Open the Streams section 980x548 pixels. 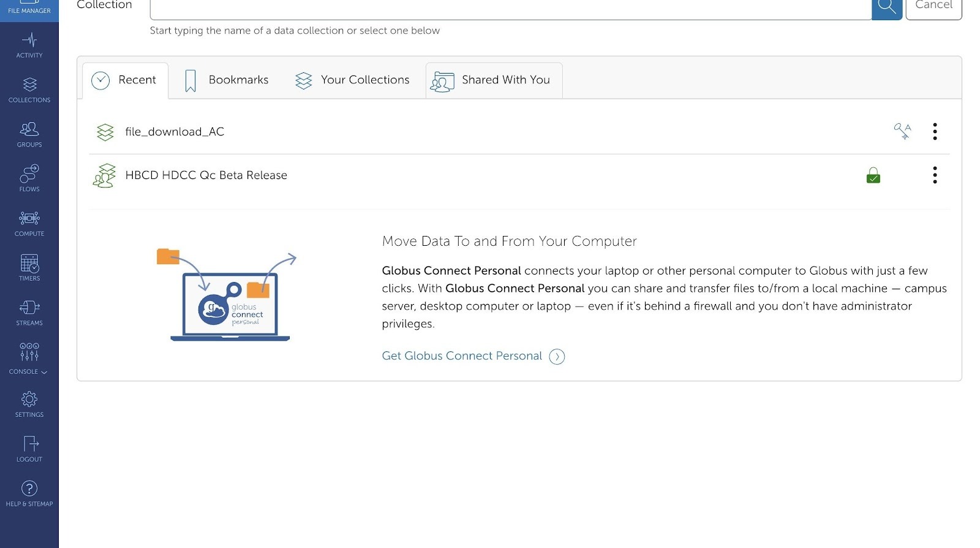point(29,313)
